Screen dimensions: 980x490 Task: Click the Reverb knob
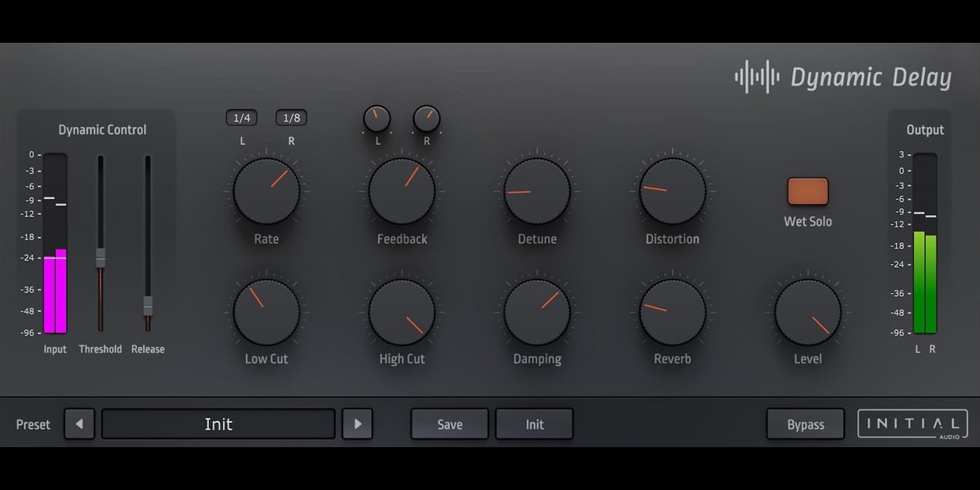[672, 311]
